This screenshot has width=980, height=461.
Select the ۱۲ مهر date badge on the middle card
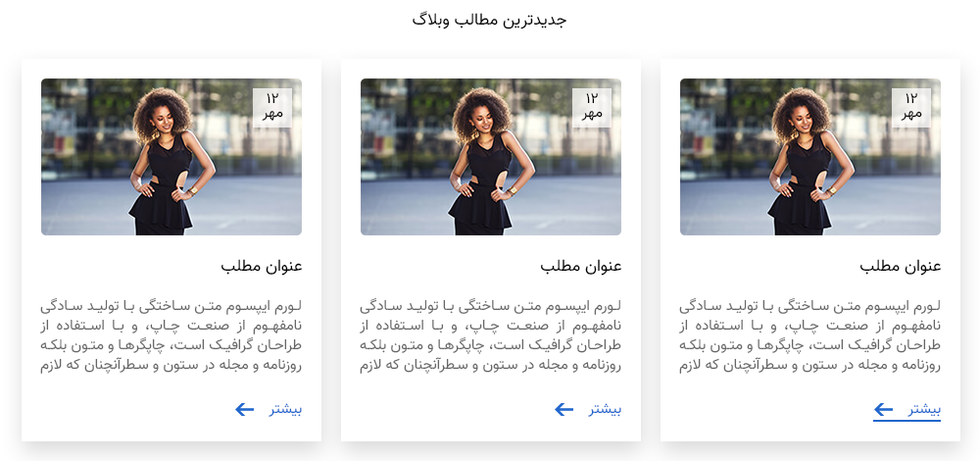click(592, 108)
